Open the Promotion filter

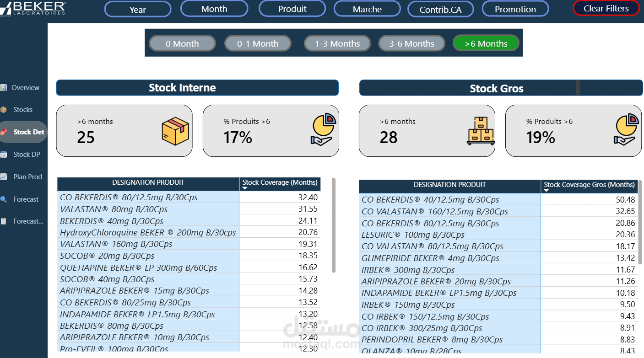pyautogui.click(x=515, y=9)
